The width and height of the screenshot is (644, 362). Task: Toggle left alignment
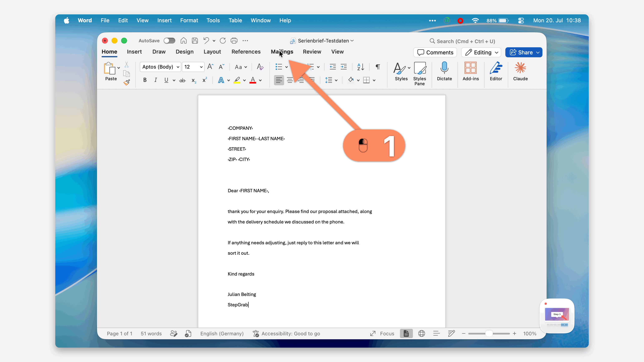(x=279, y=80)
